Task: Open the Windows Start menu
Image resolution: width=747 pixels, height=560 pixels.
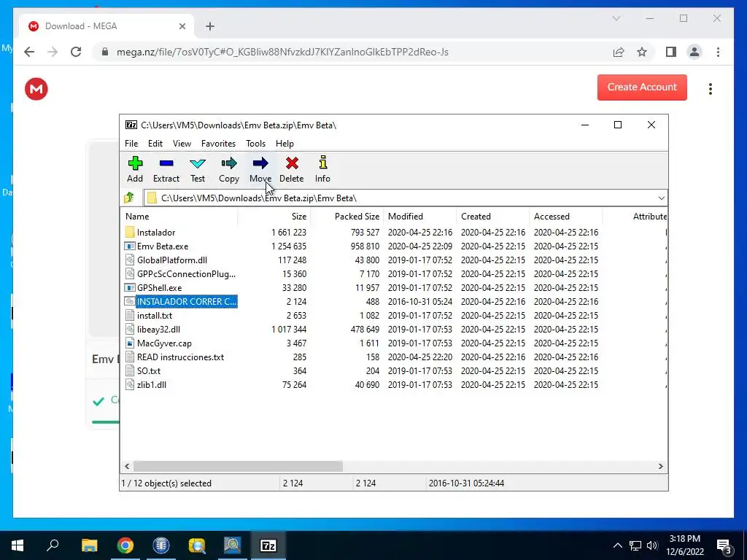Action: 18,545
